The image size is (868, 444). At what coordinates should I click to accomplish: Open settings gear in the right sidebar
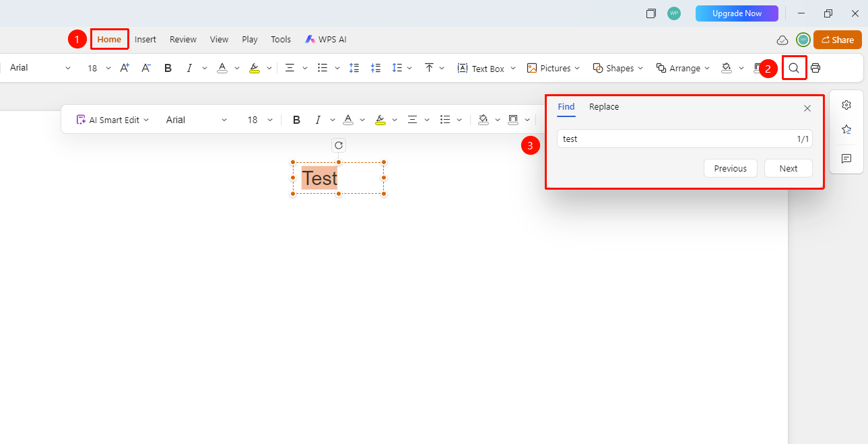(846, 105)
